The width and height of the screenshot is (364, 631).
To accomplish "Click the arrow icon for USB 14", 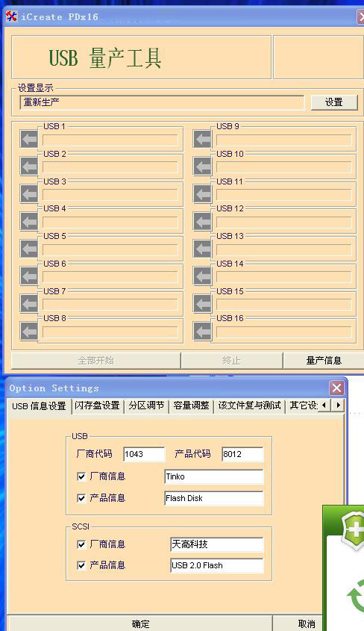I will point(202,276).
